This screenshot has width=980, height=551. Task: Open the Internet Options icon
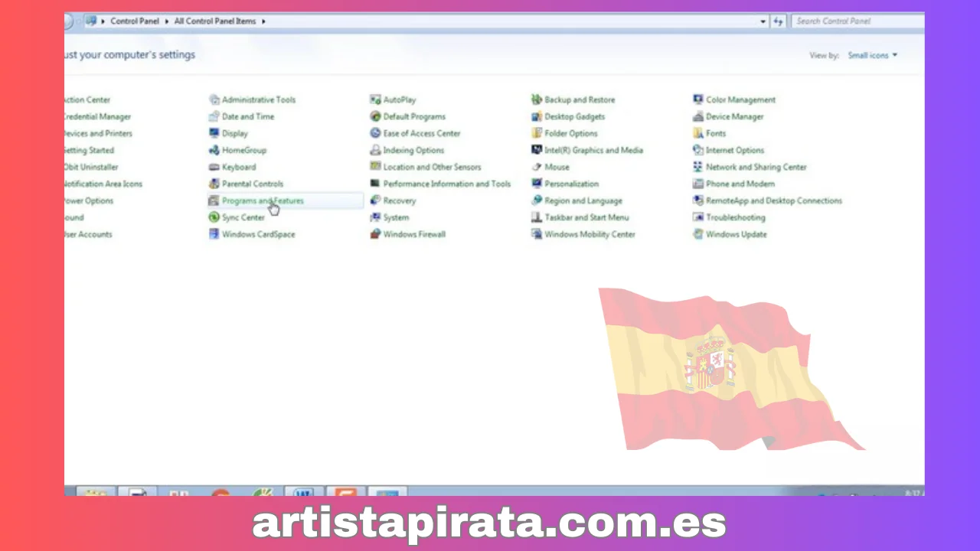[x=698, y=150]
